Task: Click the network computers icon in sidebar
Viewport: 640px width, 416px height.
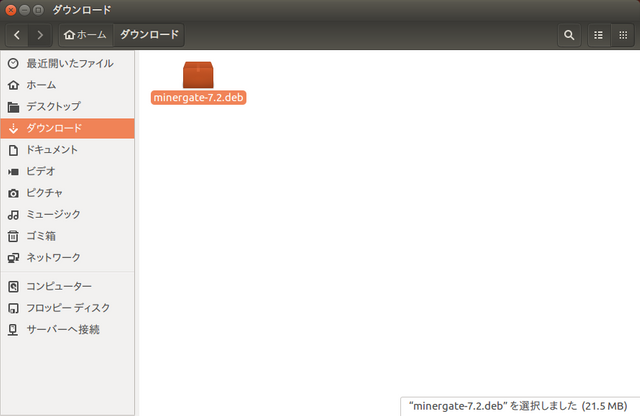Action: (x=13, y=258)
